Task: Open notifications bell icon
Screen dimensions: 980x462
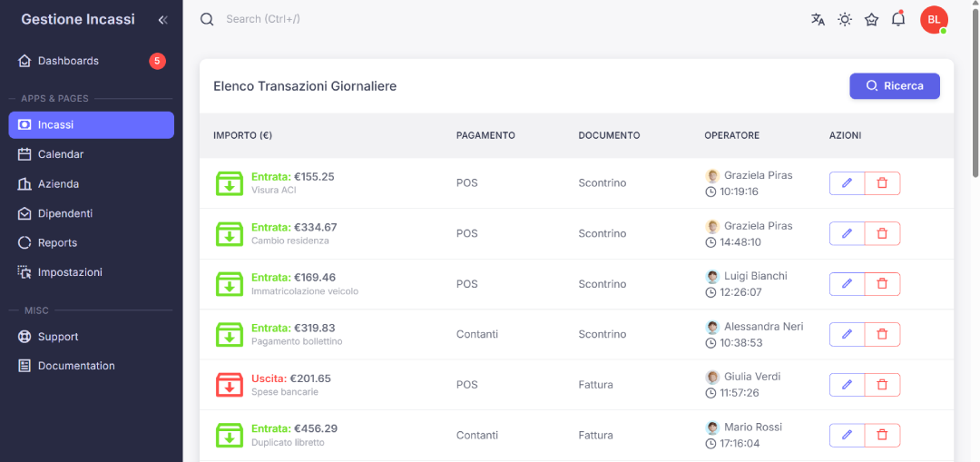Action: (898, 19)
